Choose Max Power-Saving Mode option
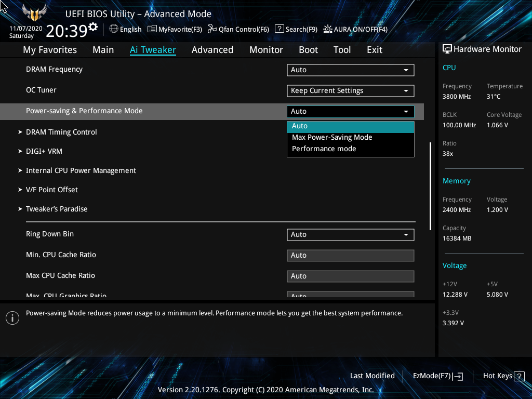The height and width of the screenshot is (399, 532). [351, 137]
